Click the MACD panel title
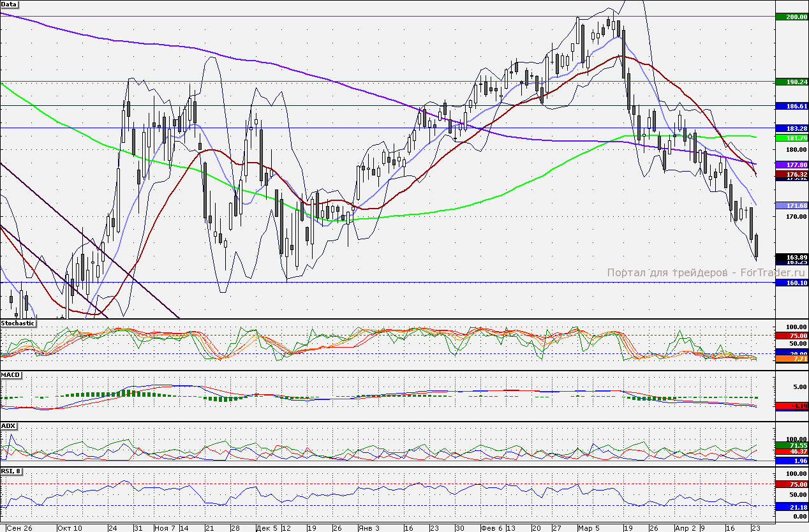 [x=10, y=374]
